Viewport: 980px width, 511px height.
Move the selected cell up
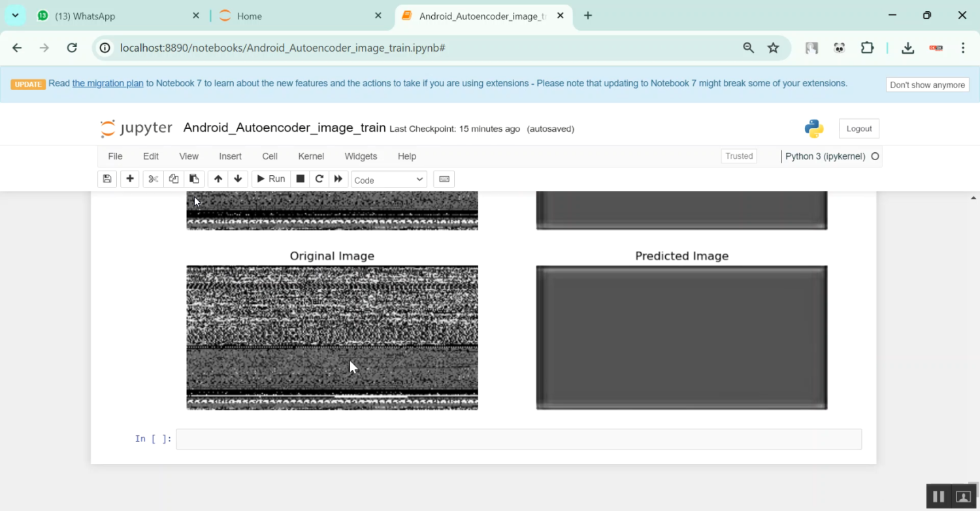click(218, 178)
